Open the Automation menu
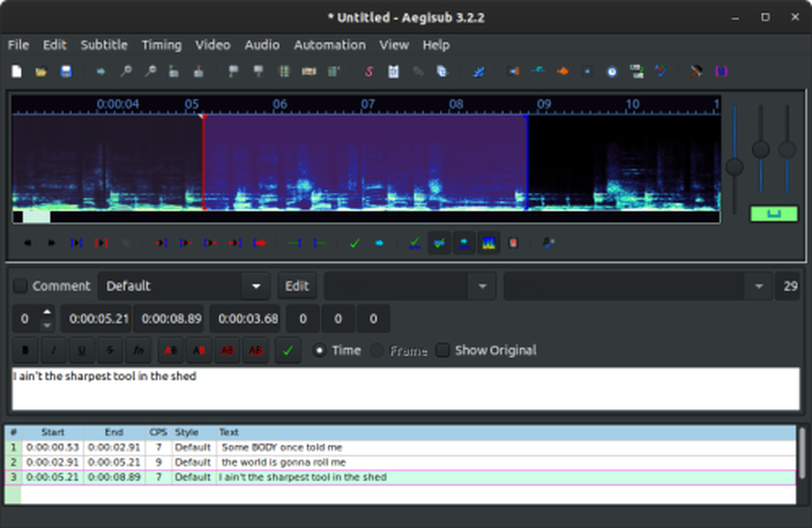Screen dimensions: 812x528 click(x=330, y=45)
